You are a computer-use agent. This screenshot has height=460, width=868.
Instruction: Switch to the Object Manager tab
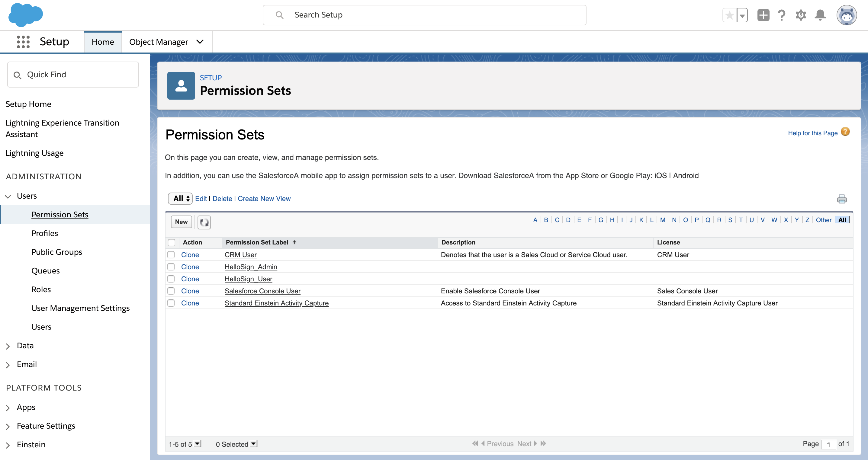[158, 42]
